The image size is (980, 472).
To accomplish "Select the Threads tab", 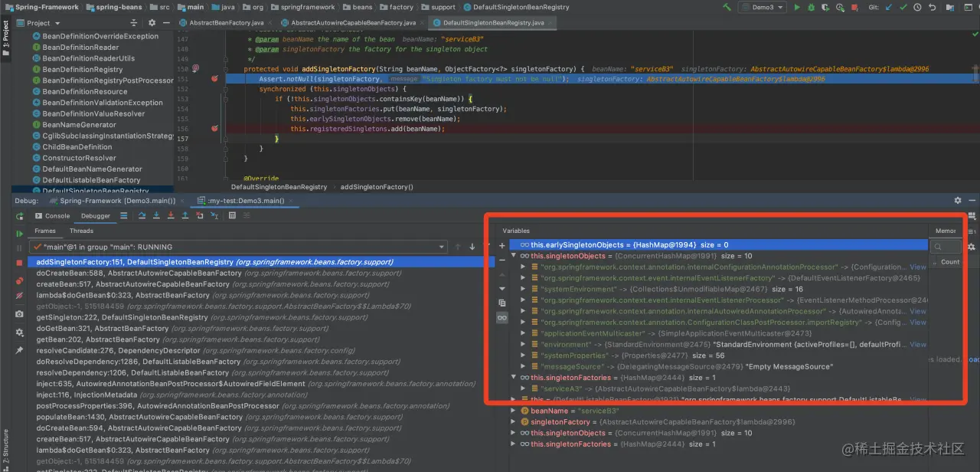I will click(81, 231).
